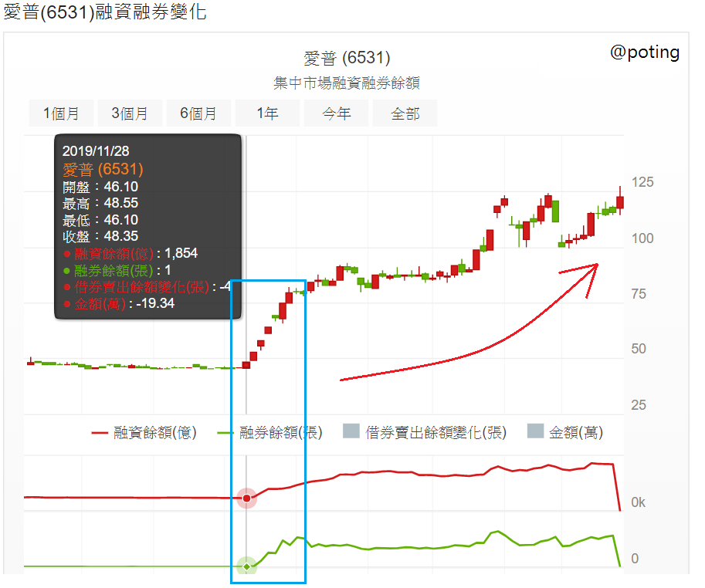Screen dimensions: 705x588
Task: Click the 愛普 (6531) chart title
Action: point(347,58)
